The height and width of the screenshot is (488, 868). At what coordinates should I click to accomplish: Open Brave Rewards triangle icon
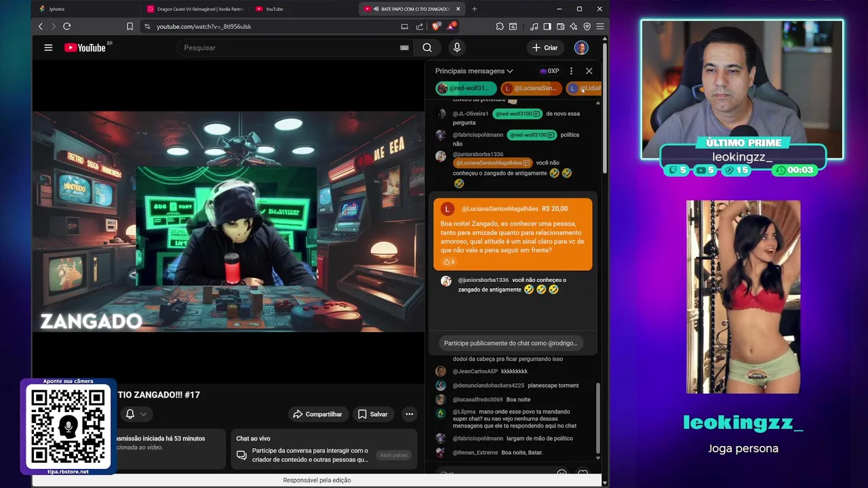click(x=451, y=26)
